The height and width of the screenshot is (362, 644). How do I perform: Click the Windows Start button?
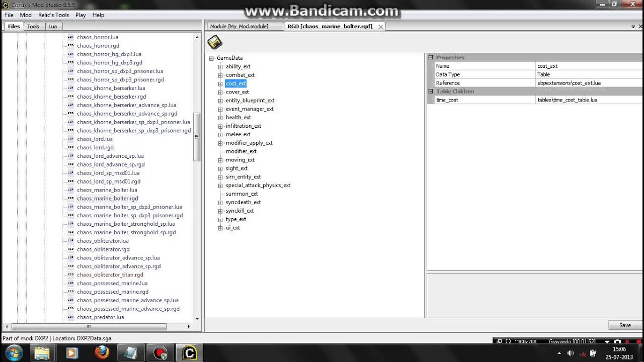[14, 352]
